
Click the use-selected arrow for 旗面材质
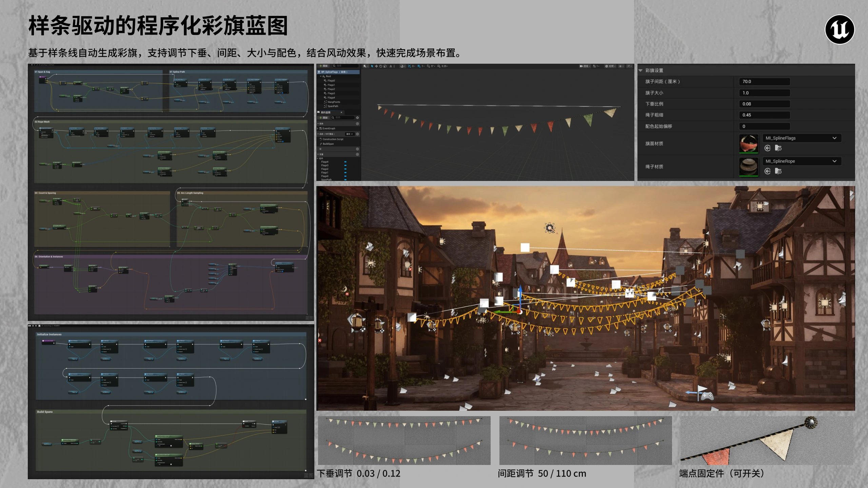point(768,148)
